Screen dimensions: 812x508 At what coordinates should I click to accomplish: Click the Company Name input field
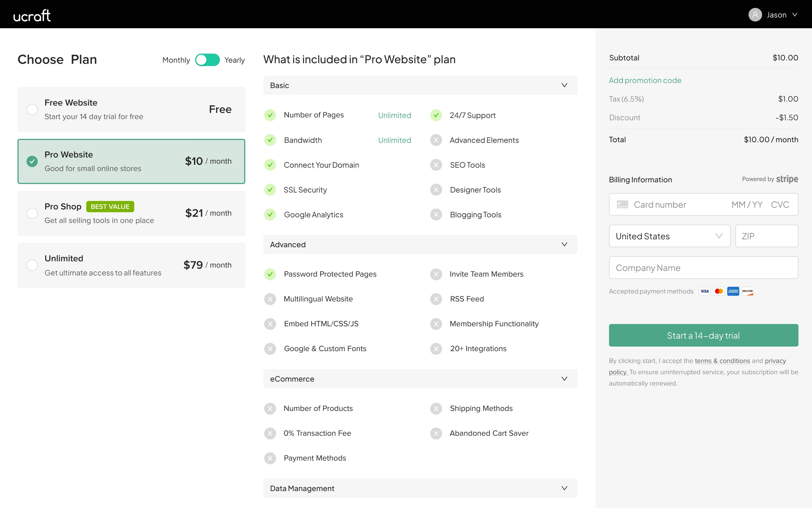[x=703, y=268]
